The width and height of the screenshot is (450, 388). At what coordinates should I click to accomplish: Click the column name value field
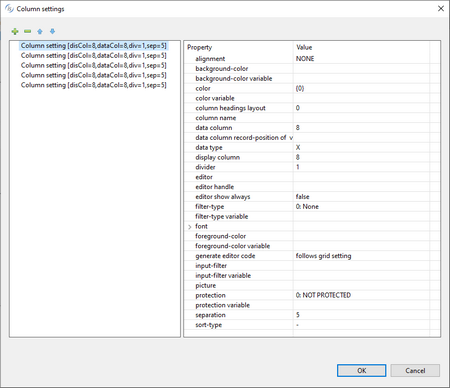pos(361,118)
